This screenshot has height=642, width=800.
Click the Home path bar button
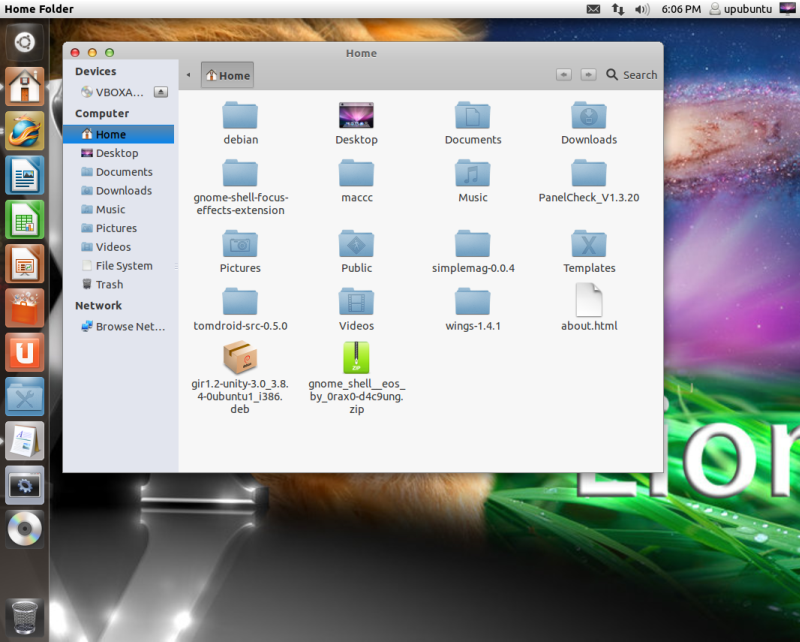[x=228, y=76]
